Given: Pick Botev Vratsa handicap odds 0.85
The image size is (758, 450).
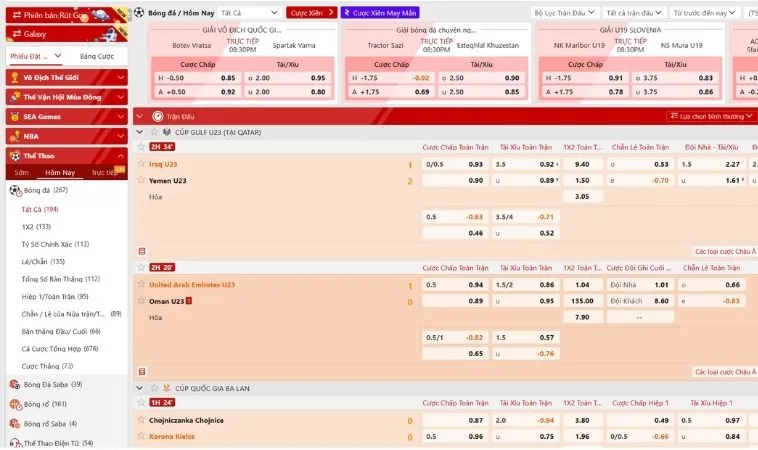Looking at the screenshot, I should pyautogui.click(x=197, y=78).
